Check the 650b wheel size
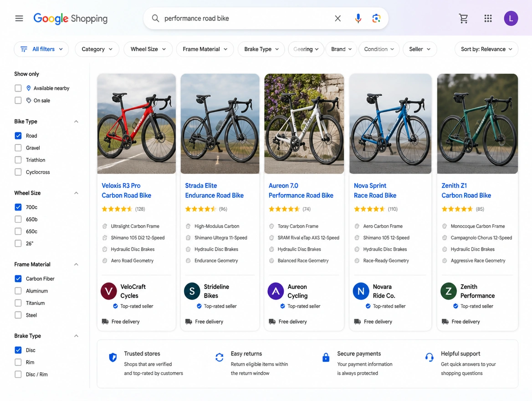532x401 pixels. click(18, 219)
